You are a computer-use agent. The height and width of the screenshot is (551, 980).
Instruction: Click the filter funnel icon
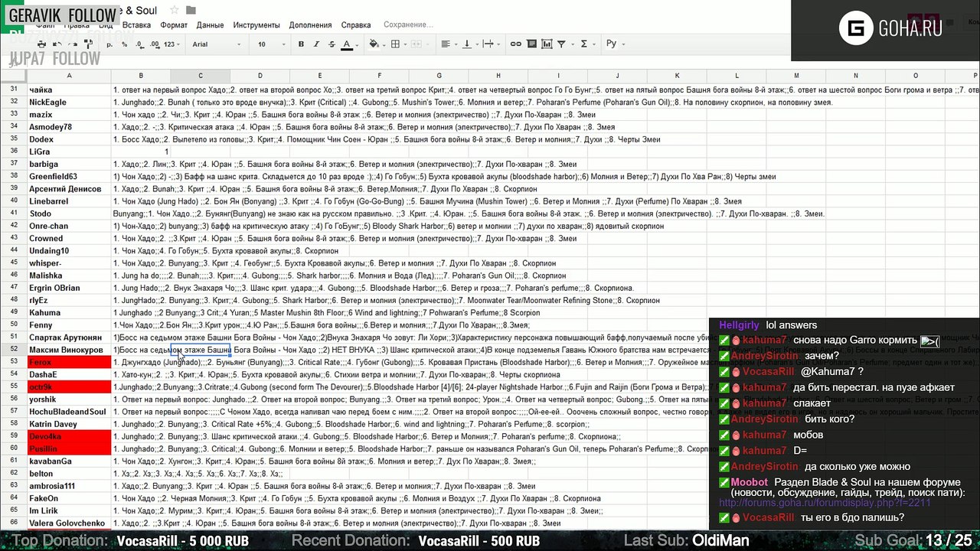(561, 44)
